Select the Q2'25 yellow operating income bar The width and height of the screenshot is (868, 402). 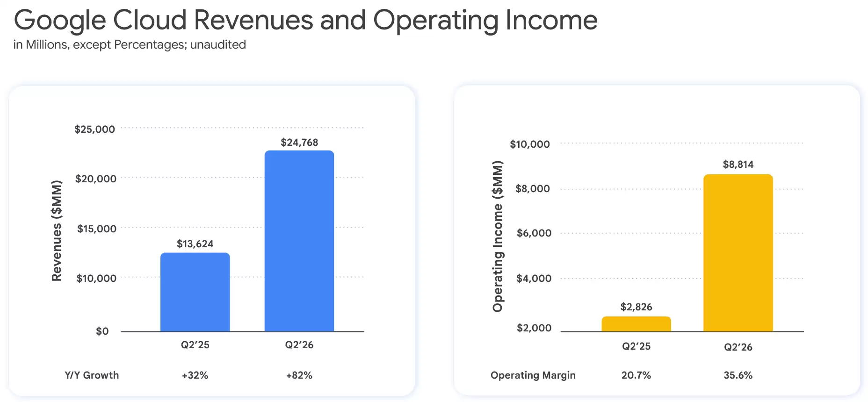(x=636, y=324)
